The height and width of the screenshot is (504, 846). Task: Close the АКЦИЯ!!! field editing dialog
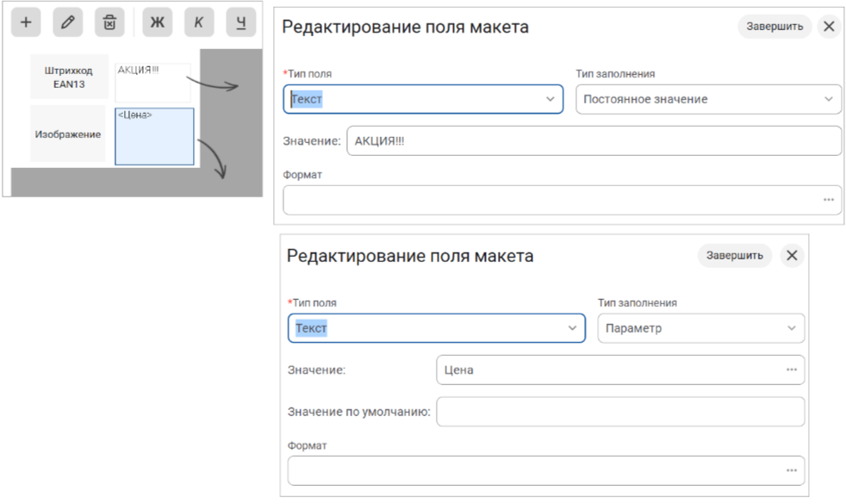point(830,27)
